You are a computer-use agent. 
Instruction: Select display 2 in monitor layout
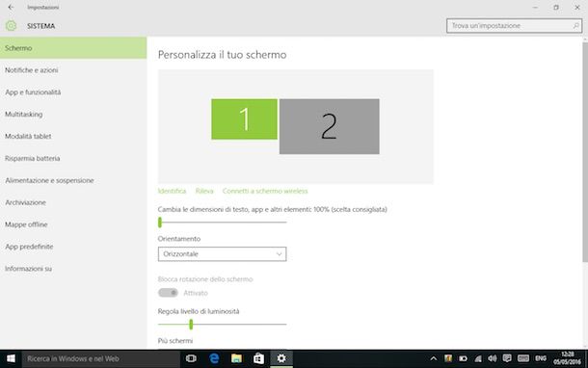[330, 126]
